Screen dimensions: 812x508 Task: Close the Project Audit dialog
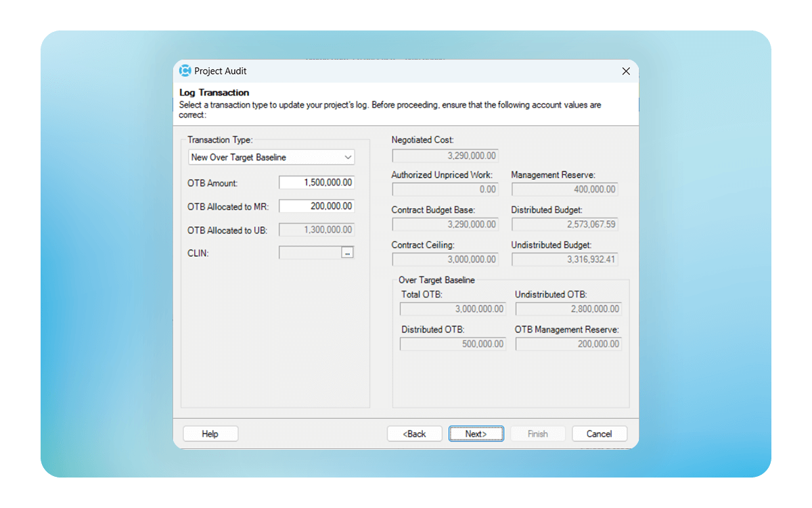pos(626,71)
